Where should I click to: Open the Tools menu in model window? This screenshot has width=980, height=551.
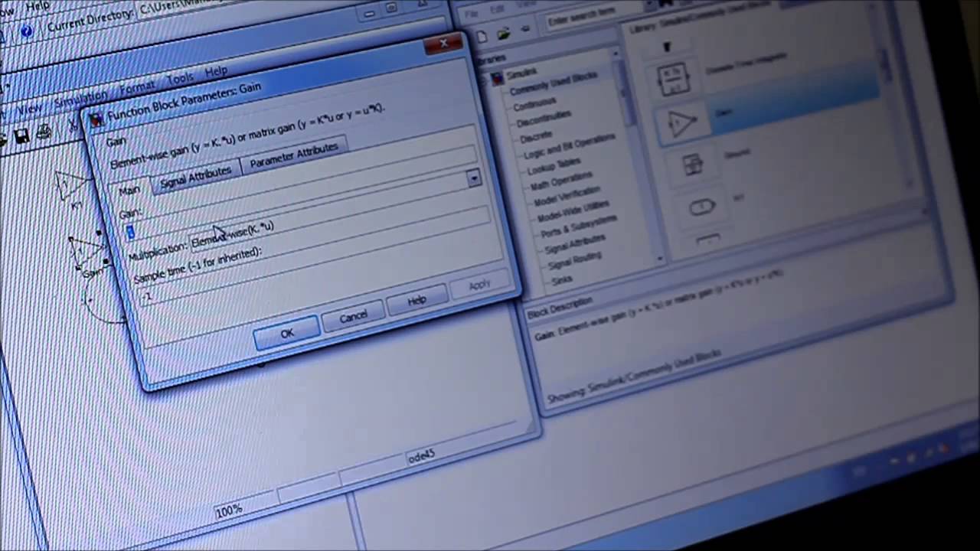point(181,78)
